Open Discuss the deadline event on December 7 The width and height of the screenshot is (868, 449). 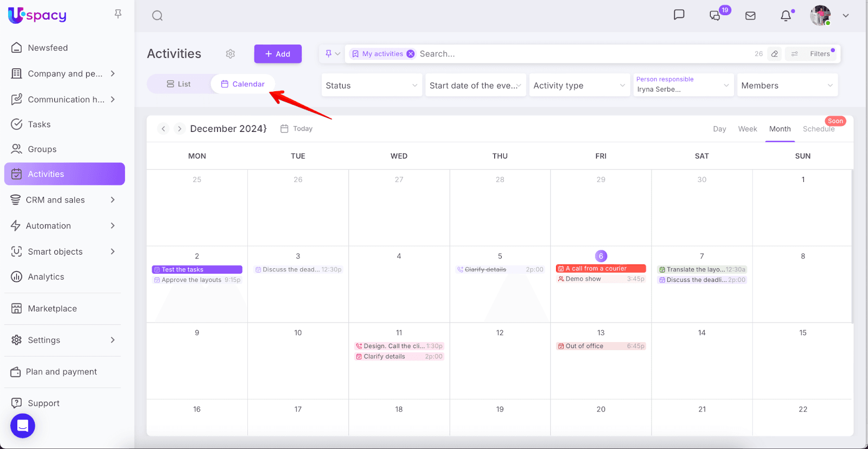click(702, 280)
